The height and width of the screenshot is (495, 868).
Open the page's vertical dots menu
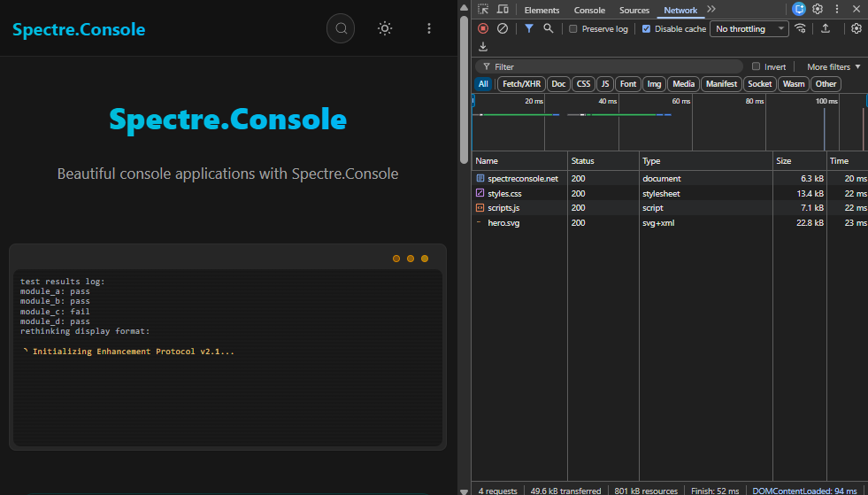pos(429,28)
